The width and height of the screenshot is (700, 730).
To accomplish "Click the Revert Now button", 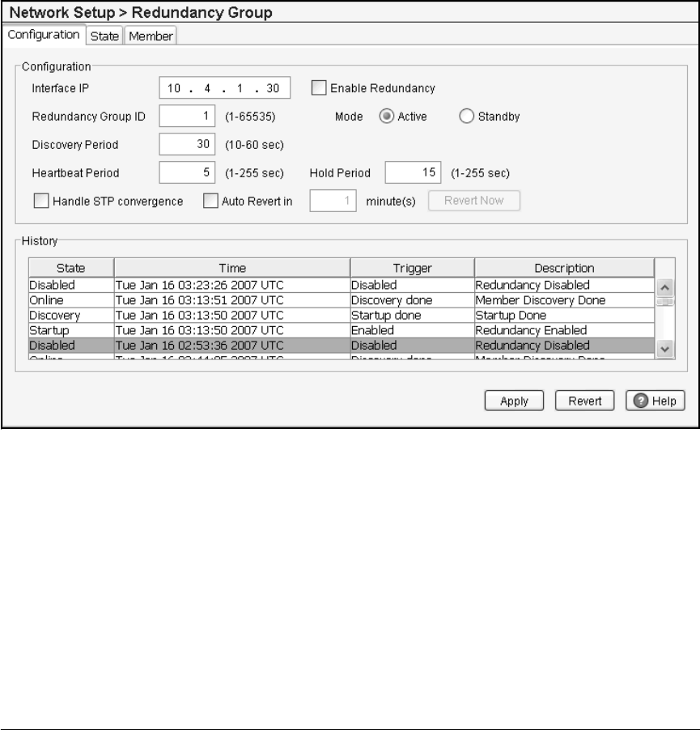I will 473,201.
